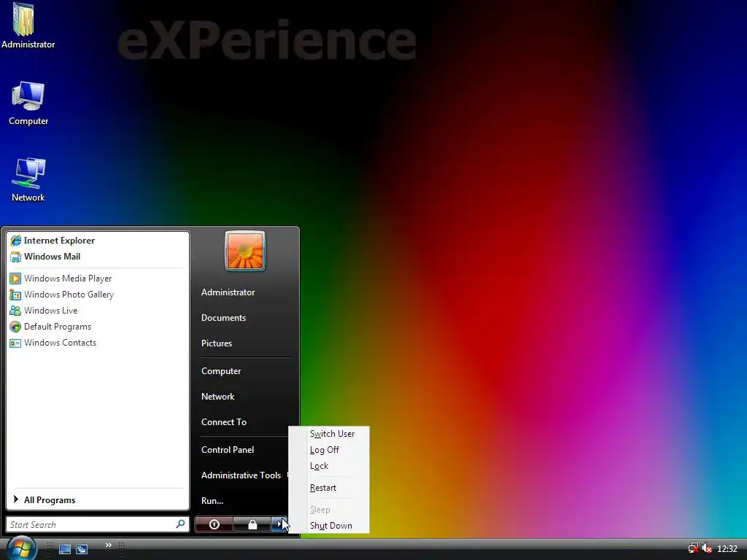Select Switch User from power menu
This screenshot has width=747, height=560.
[332, 434]
